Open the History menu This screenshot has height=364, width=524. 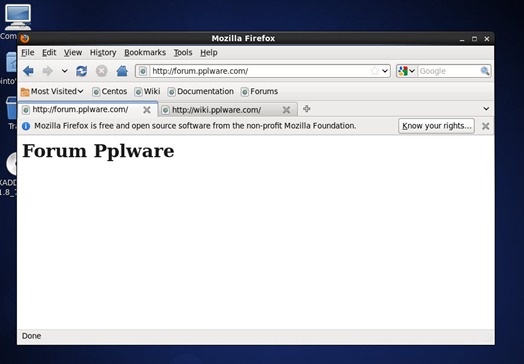click(x=103, y=52)
